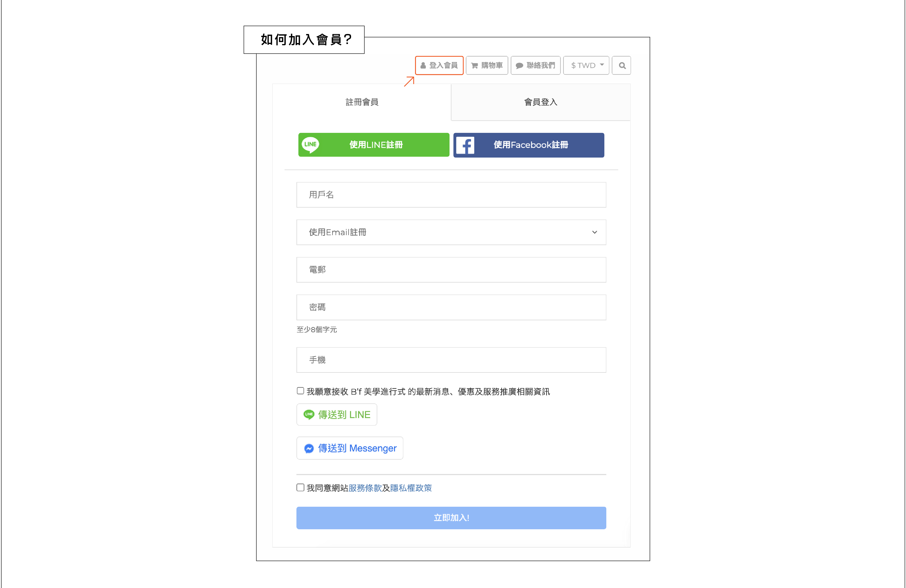Click the green LINE logo icon
Viewport: 906px width, 588px height.
point(310,145)
